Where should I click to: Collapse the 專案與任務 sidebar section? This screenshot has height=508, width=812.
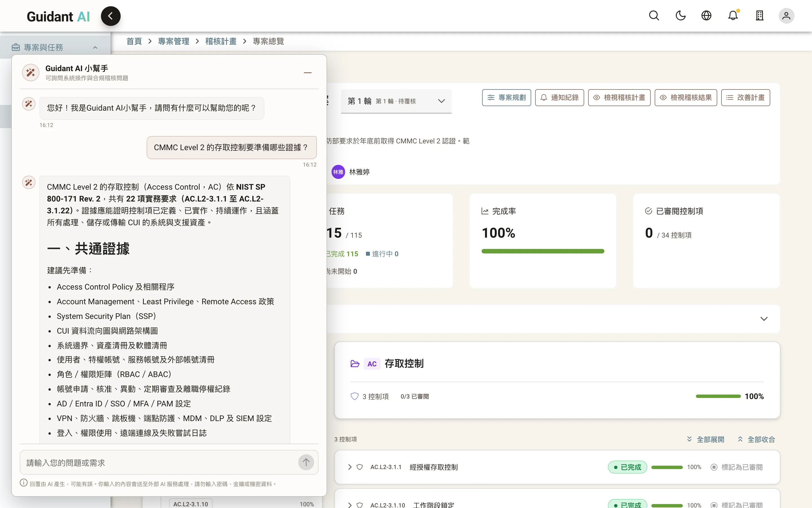click(x=95, y=47)
